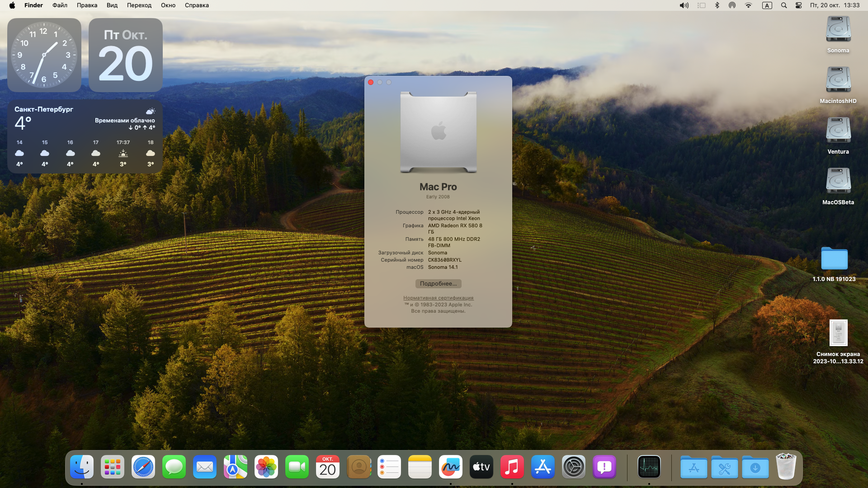The image size is (868, 488).
Task: Toggle Control Center in menu bar
Action: (x=799, y=5)
